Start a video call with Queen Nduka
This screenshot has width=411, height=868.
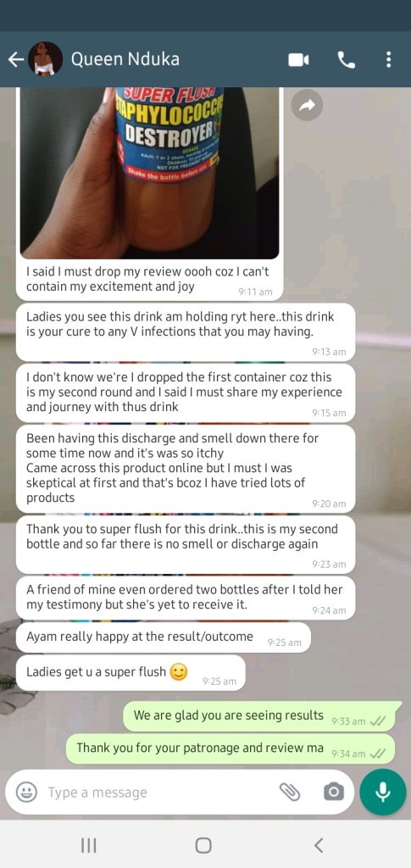click(x=298, y=60)
